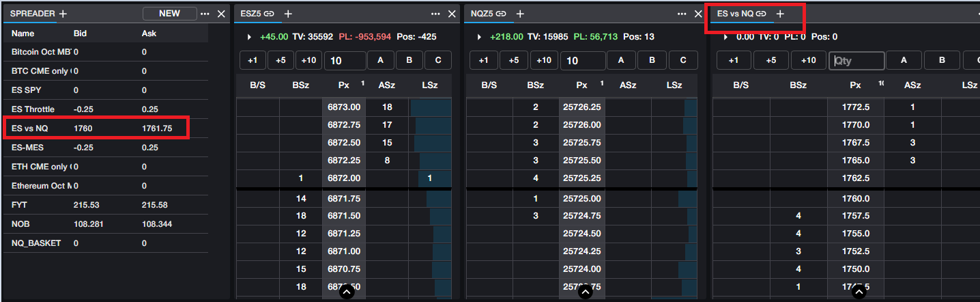The width and height of the screenshot is (980, 302).
Task: Click the link icon on ES vs NQ tab
Action: click(762, 14)
